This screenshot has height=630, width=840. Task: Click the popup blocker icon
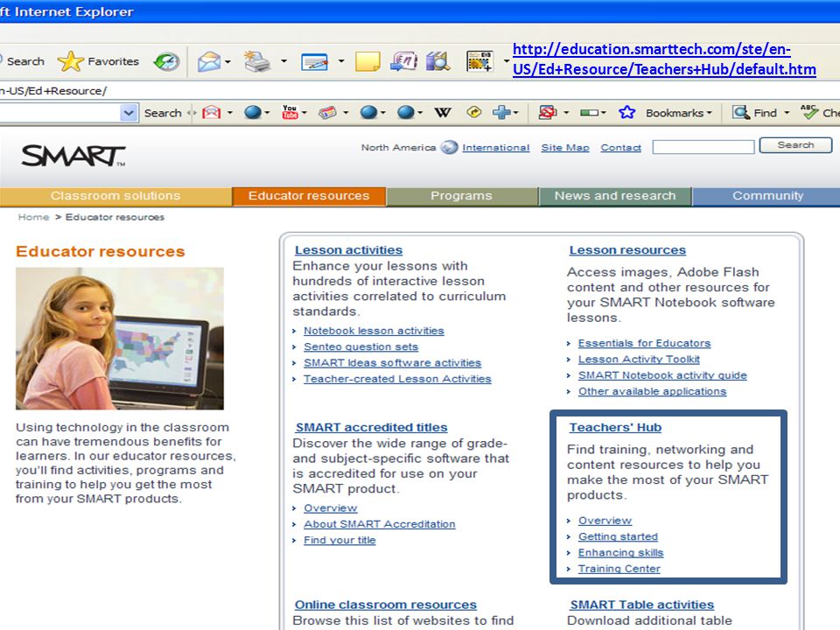coord(547,113)
